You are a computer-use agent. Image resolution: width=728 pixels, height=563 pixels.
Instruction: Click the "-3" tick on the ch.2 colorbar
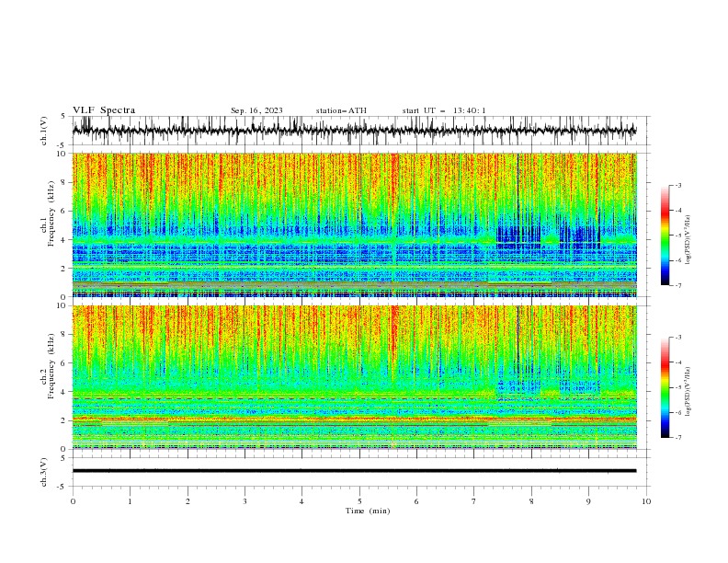pyautogui.click(x=678, y=338)
